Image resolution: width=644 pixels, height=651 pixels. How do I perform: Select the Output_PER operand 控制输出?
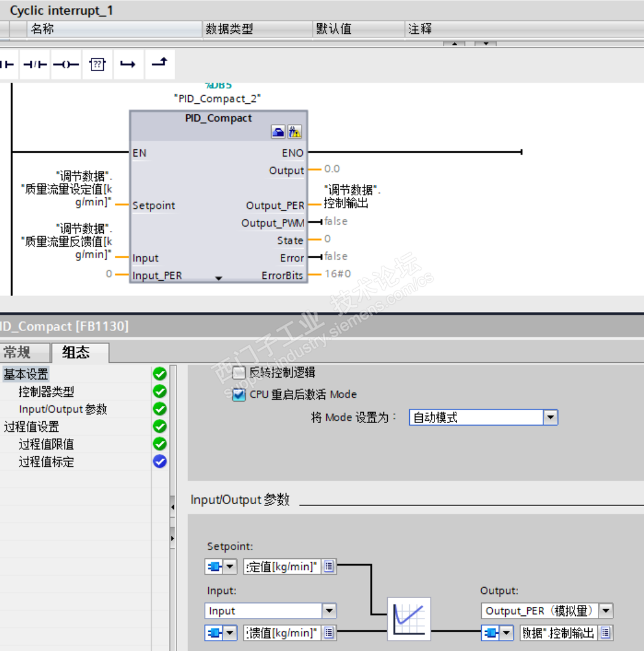click(x=352, y=197)
